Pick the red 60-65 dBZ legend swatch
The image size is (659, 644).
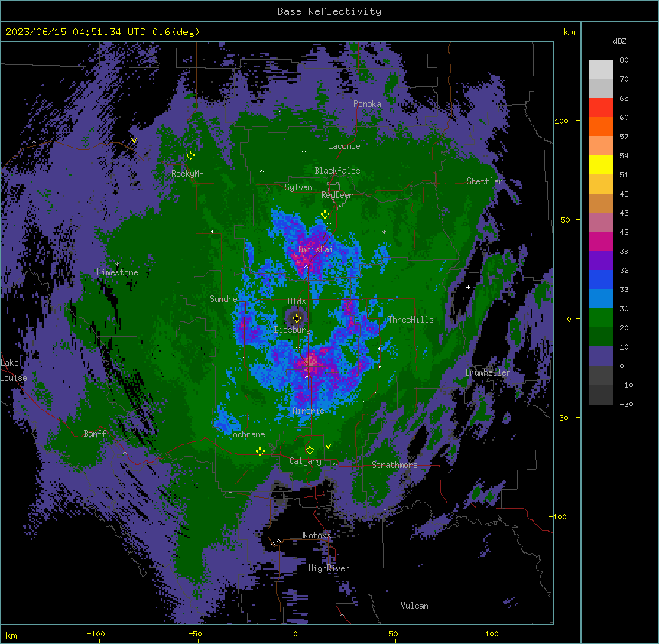click(601, 108)
